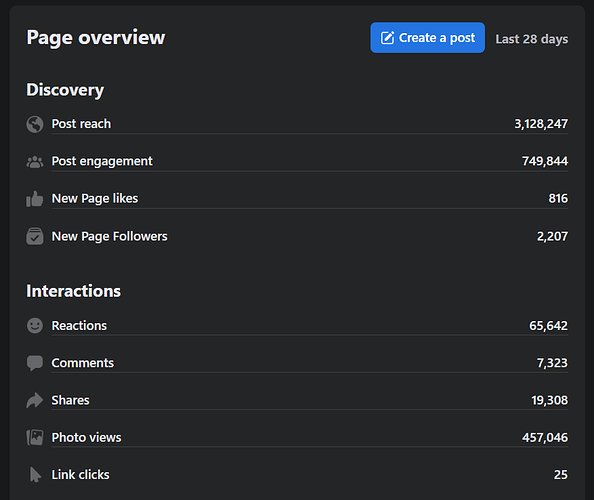
Task: Click the Photo views value 457,046
Action: [x=545, y=438]
